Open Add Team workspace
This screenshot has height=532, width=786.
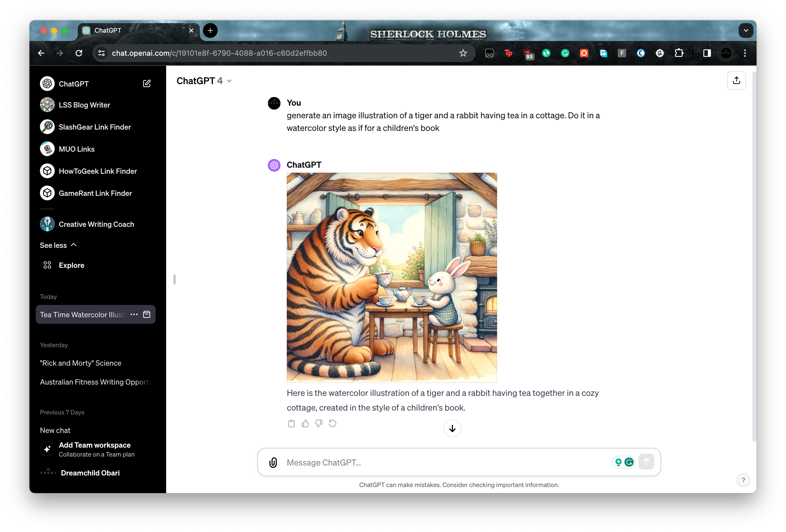click(94, 445)
